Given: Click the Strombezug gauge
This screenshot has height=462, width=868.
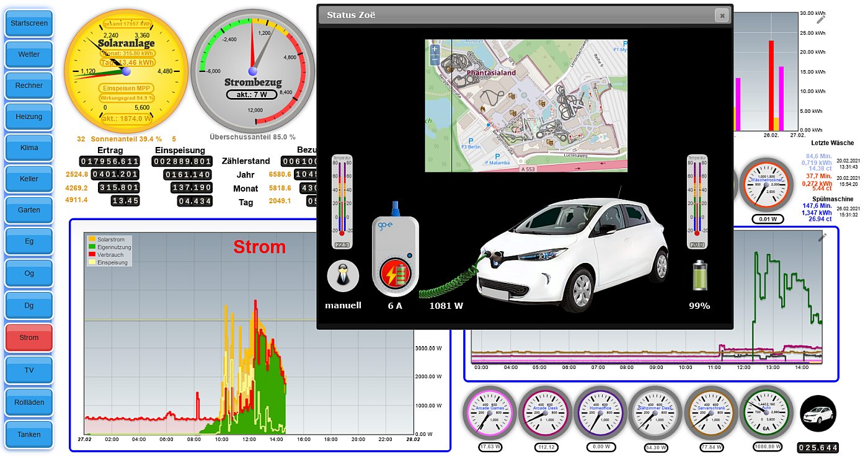Looking at the screenshot, I should point(253,71).
